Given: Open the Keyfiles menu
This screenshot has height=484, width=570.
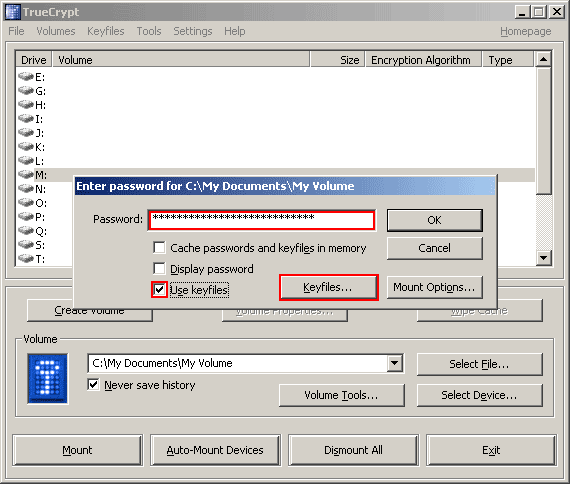Looking at the screenshot, I should coord(106,31).
